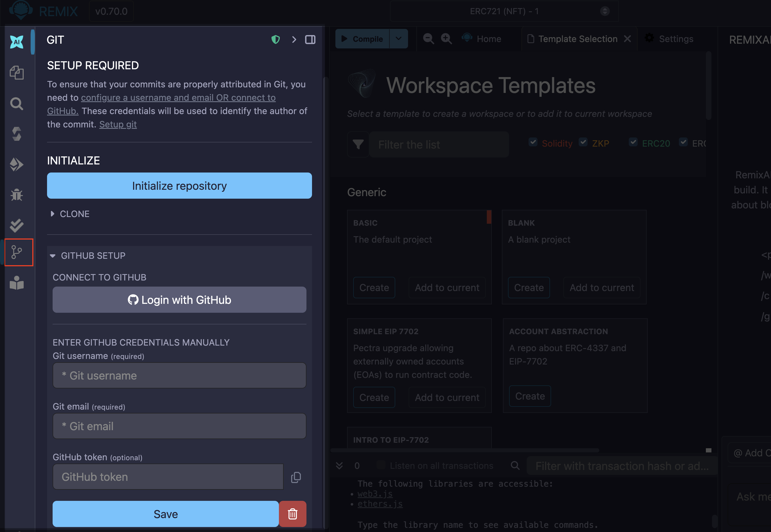Viewport: 771px width, 532px height.
Task: Open the RemixAI assistant sidebar icon
Action: point(17,42)
